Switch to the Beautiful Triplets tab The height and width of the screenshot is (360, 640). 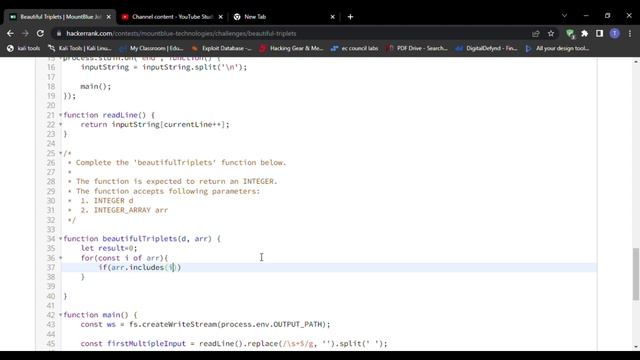(60, 17)
